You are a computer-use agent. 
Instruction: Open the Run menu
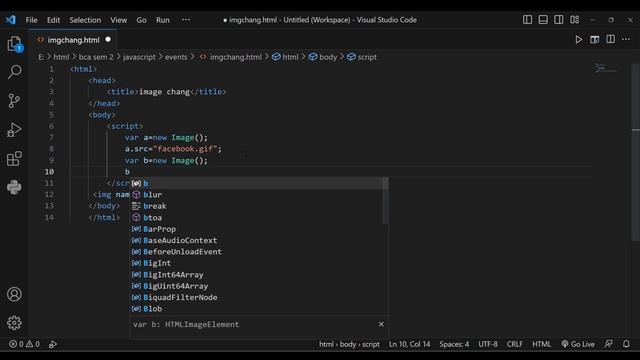click(x=162, y=20)
